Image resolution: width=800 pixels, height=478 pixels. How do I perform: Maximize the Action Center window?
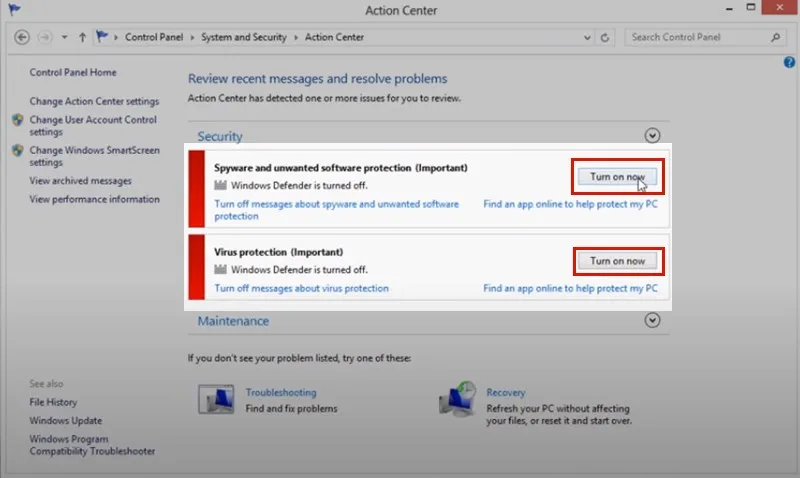[x=751, y=7]
